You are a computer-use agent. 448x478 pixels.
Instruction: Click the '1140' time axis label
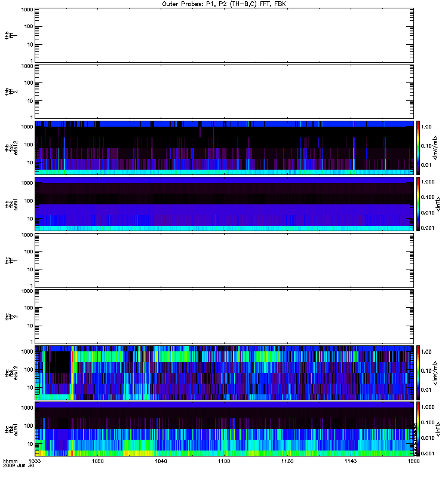point(351,461)
